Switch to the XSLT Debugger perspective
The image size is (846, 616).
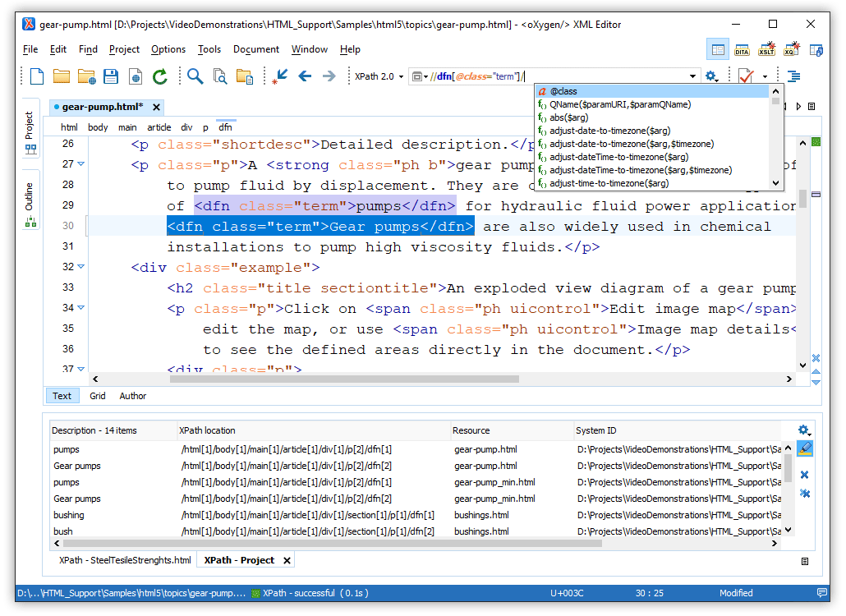[x=766, y=50]
